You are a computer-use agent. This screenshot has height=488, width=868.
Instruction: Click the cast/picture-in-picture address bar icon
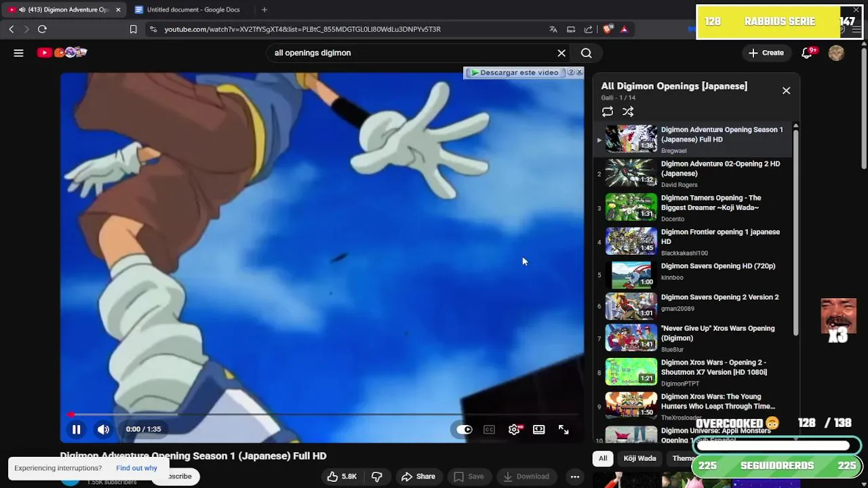571,29
